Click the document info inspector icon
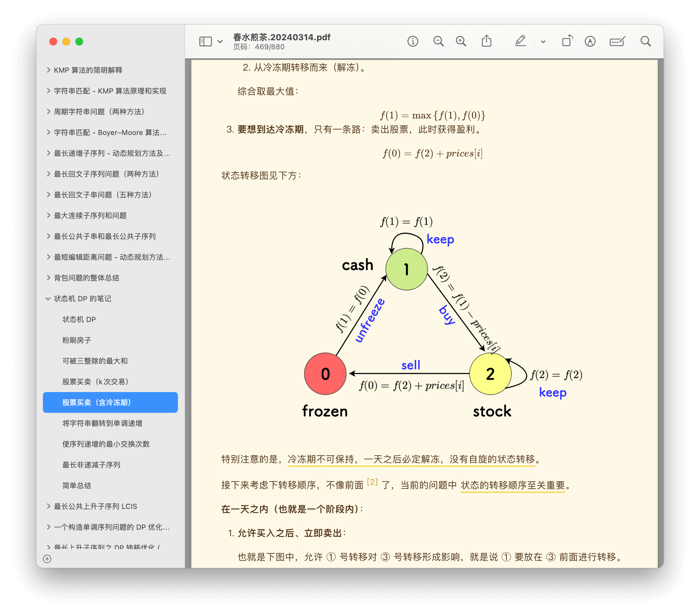The width and height of the screenshot is (700, 616). coord(413,42)
